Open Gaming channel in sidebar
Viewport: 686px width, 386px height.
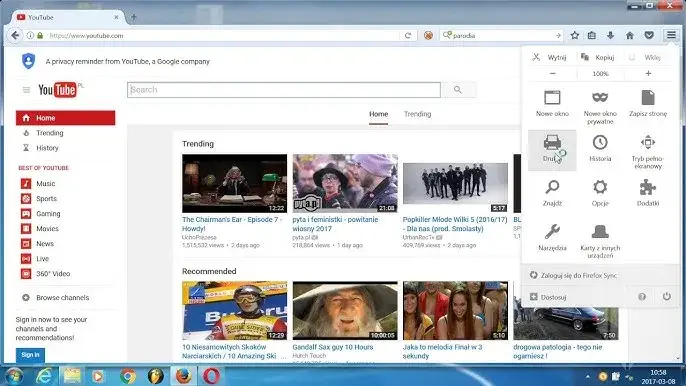[41, 214]
